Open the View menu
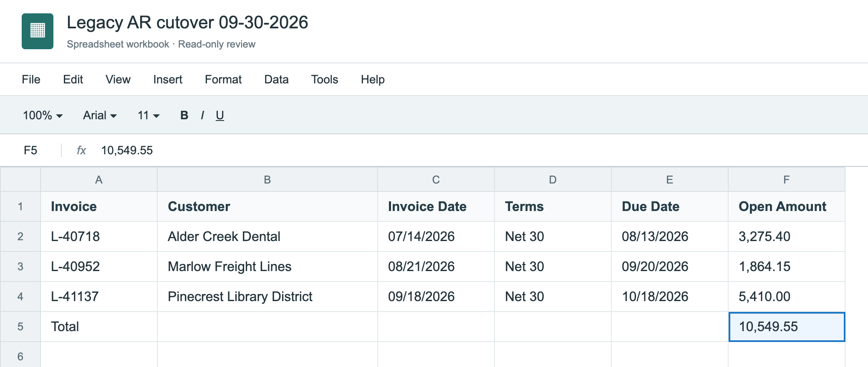Image resolution: width=868 pixels, height=367 pixels. 118,79
